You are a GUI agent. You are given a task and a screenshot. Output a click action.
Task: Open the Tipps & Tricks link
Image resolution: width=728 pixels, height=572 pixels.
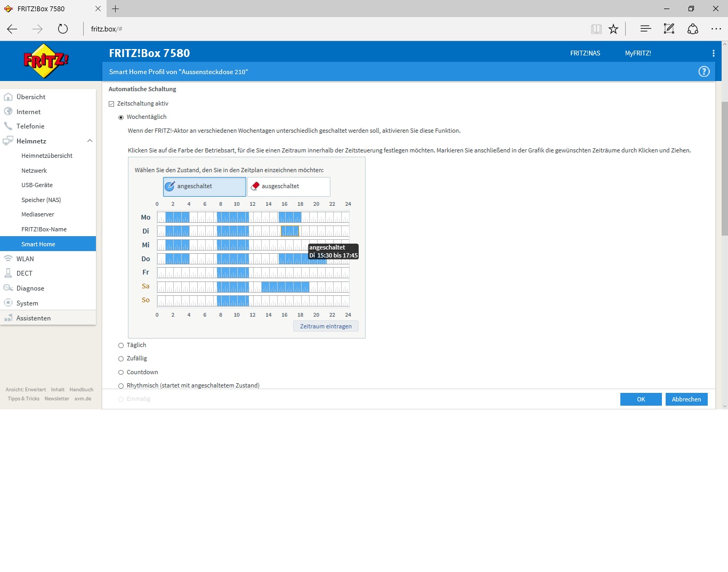pyautogui.click(x=23, y=399)
